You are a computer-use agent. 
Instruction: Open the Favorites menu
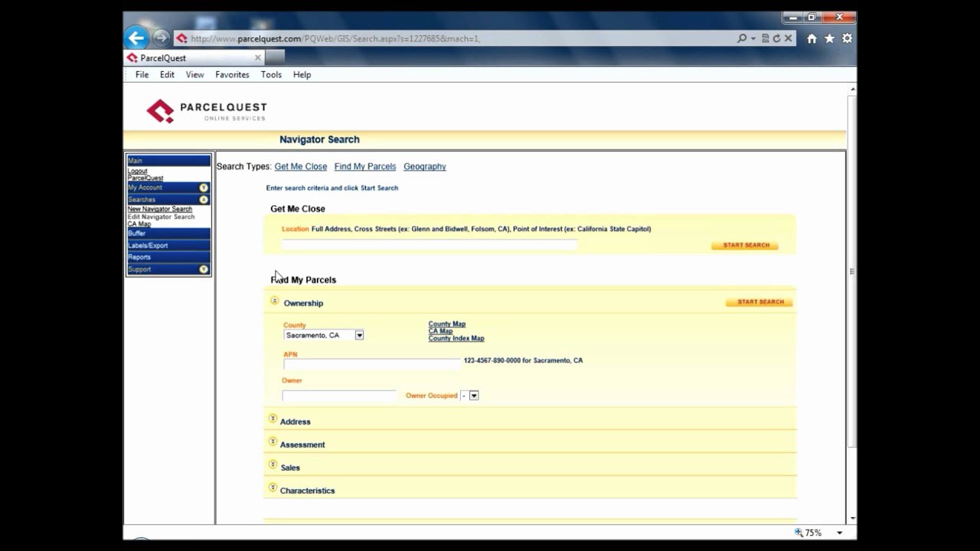tap(232, 75)
